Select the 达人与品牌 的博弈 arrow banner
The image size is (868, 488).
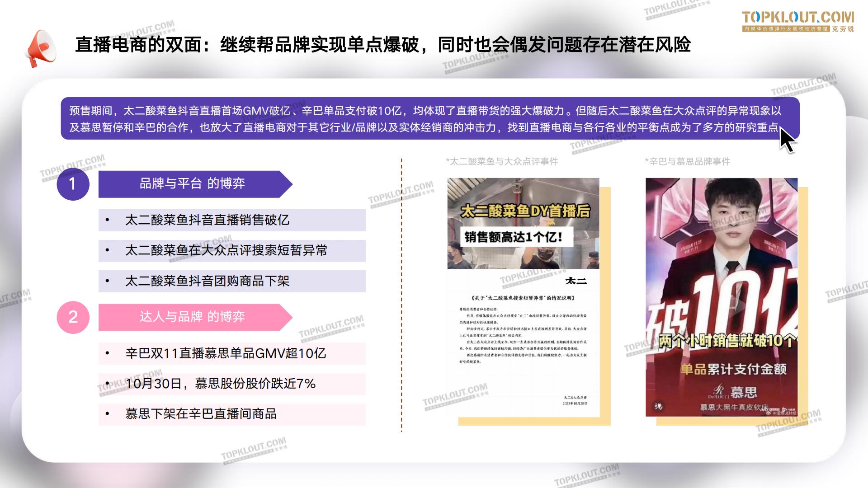(195, 317)
